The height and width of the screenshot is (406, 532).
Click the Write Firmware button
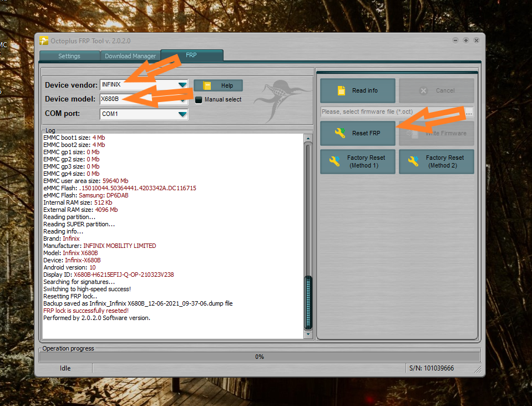pyautogui.click(x=437, y=133)
